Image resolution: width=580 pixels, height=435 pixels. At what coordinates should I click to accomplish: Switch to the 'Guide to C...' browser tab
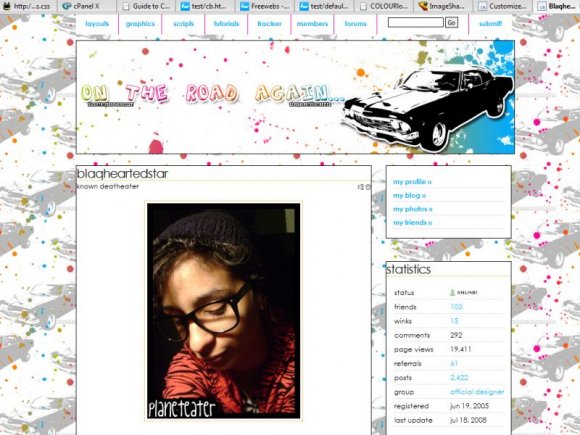pos(146,6)
